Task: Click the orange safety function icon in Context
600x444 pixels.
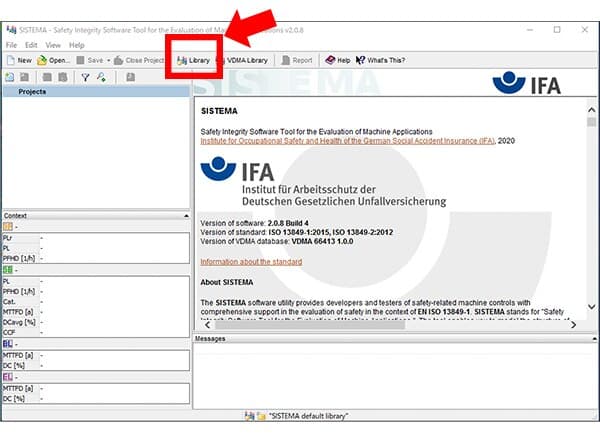Action: coord(8,227)
